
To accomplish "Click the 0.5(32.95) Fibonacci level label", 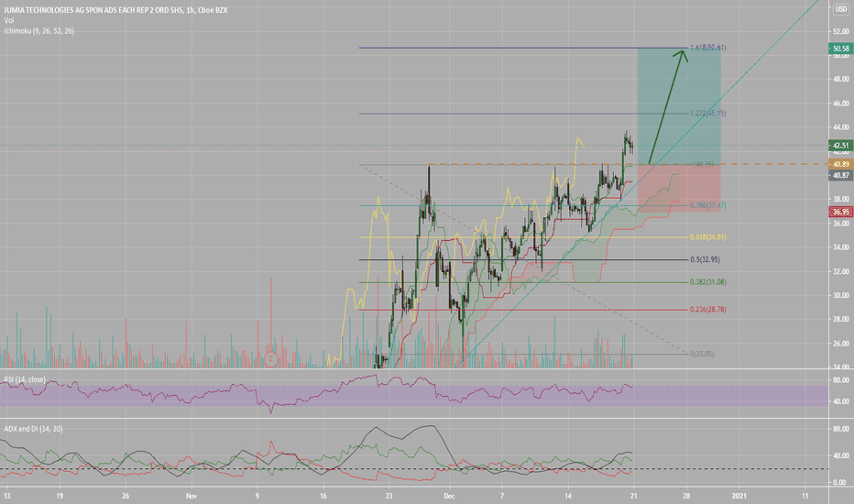I will click(705, 259).
